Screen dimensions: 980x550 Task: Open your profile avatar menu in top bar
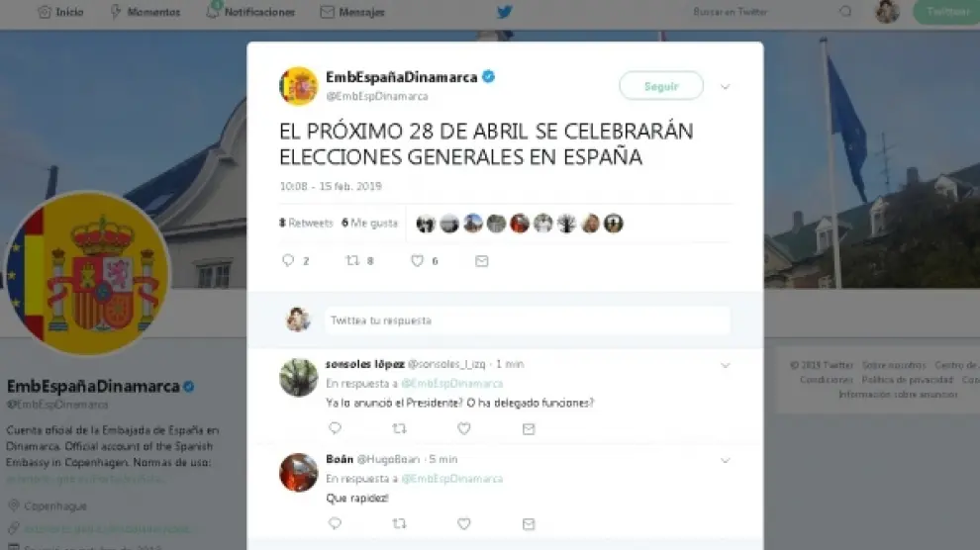[887, 11]
